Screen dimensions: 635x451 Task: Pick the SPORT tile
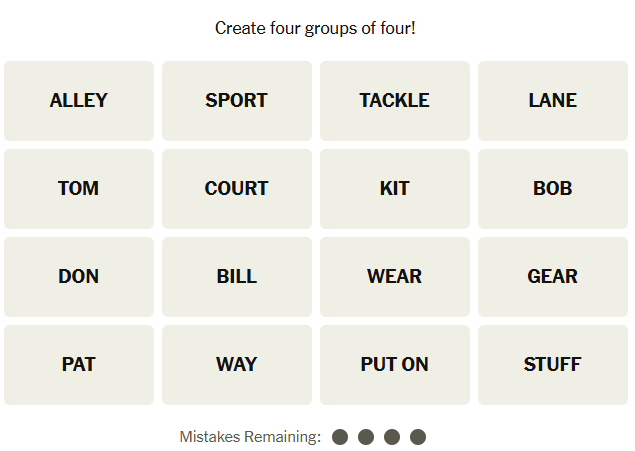[237, 101]
